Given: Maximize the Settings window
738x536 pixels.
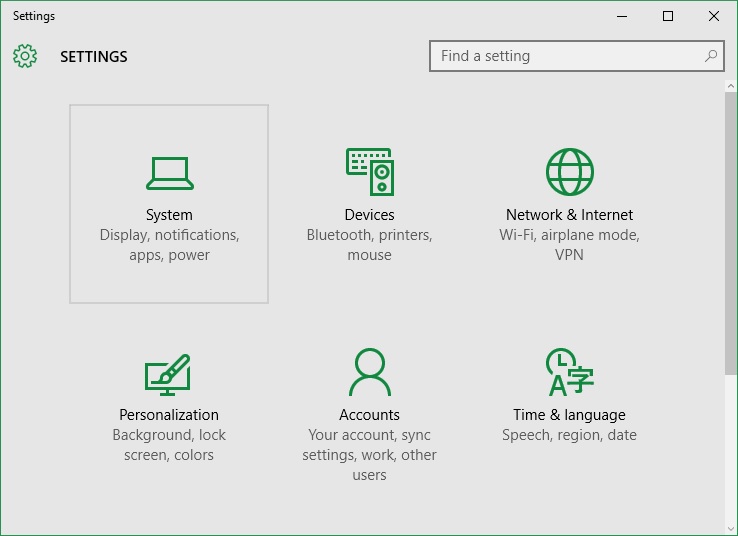Looking at the screenshot, I should 668,16.
